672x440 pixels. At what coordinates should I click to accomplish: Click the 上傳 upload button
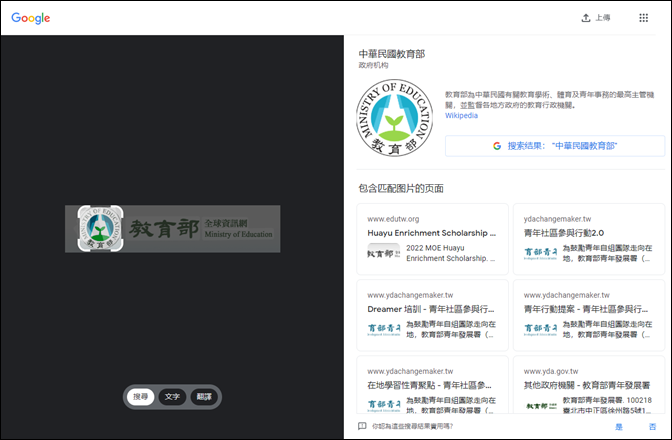(x=596, y=18)
